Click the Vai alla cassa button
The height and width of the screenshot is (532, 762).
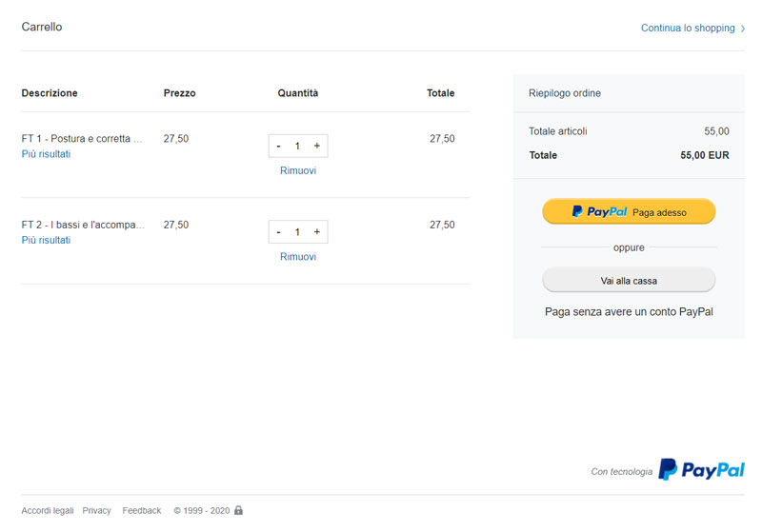click(629, 281)
